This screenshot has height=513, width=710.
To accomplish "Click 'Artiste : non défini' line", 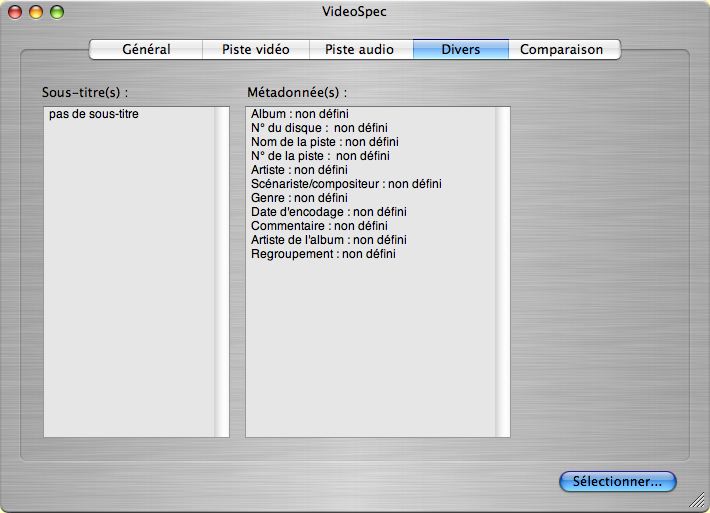I will [x=299, y=170].
